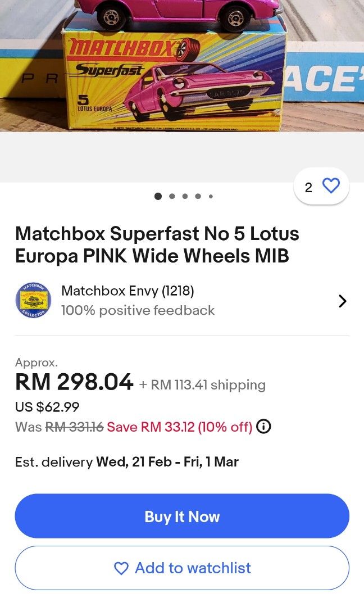The width and height of the screenshot is (364, 607).
Task: Tap the second image carousel dot indicator
Action: point(171,196)
